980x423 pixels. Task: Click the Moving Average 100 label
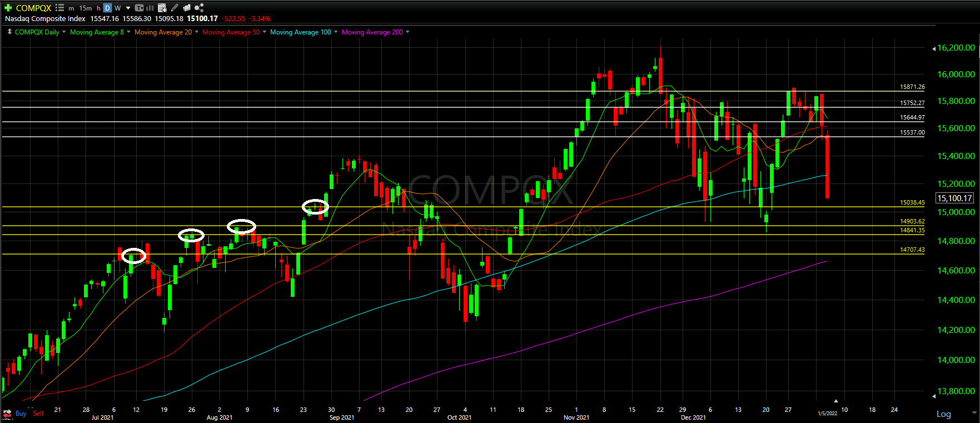coord(300,32)
